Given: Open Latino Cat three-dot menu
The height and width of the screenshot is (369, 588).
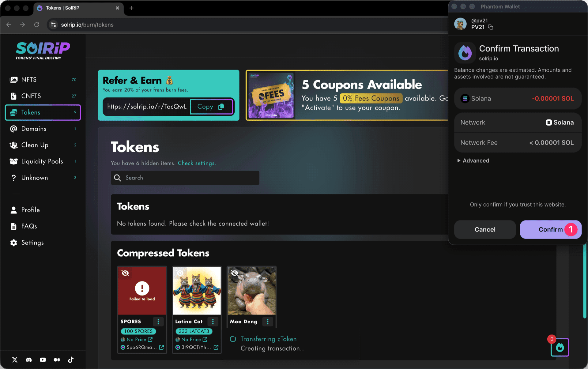Looking at the screenshot, I should coord(213,322).
